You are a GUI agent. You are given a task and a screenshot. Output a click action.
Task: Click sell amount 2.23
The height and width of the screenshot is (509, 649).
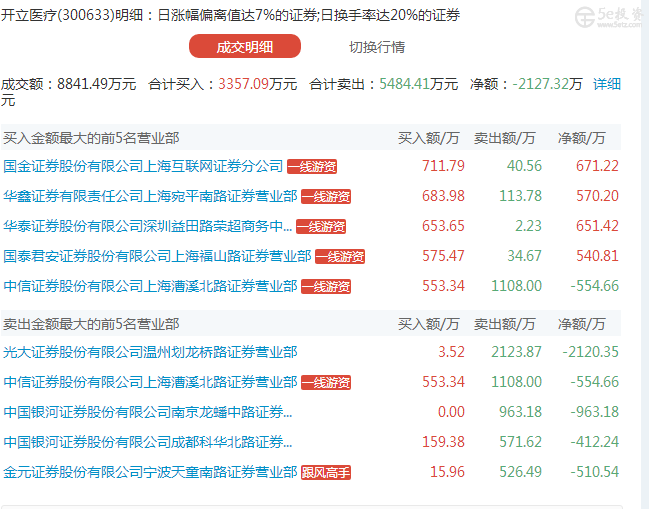tap(528, 226)
